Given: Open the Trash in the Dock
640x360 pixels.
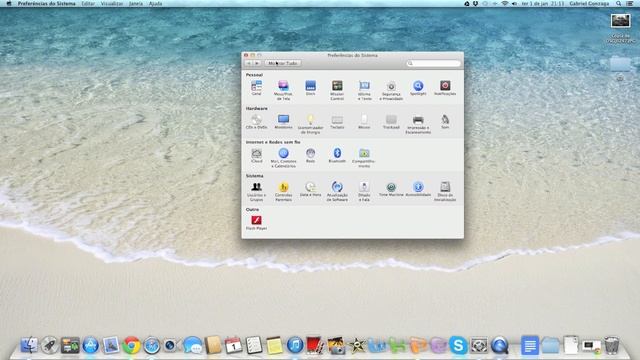Looking at the screenshot, I should pyautogui.click(x=611, y=345).
